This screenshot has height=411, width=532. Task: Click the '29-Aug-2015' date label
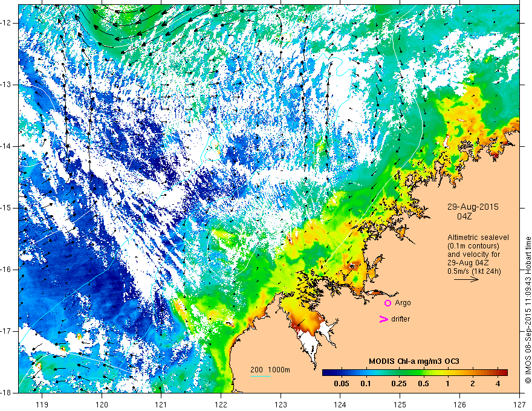click(473, 207)
